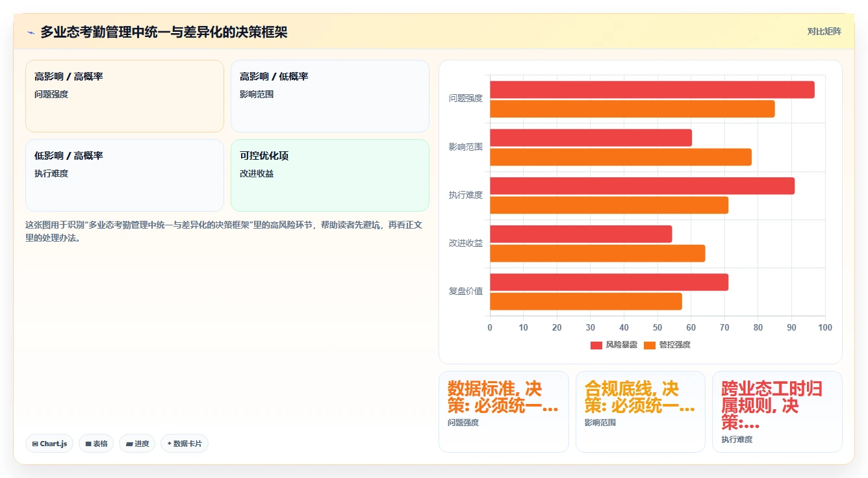Image resolution: width=868 pixels, height=478 pixels.
Task: Select the 低影响 / 高概率 quadrant card
Action: pyautogui.click(x=125, y=175)
